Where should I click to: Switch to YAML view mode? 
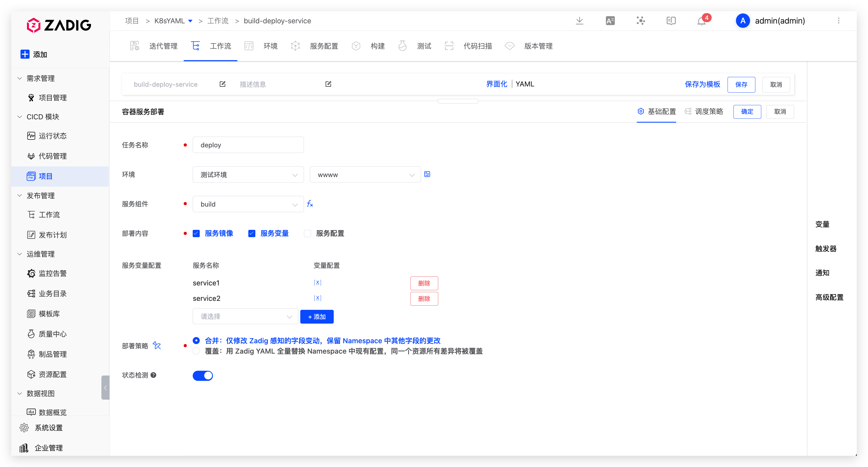(x=525, y=84)
